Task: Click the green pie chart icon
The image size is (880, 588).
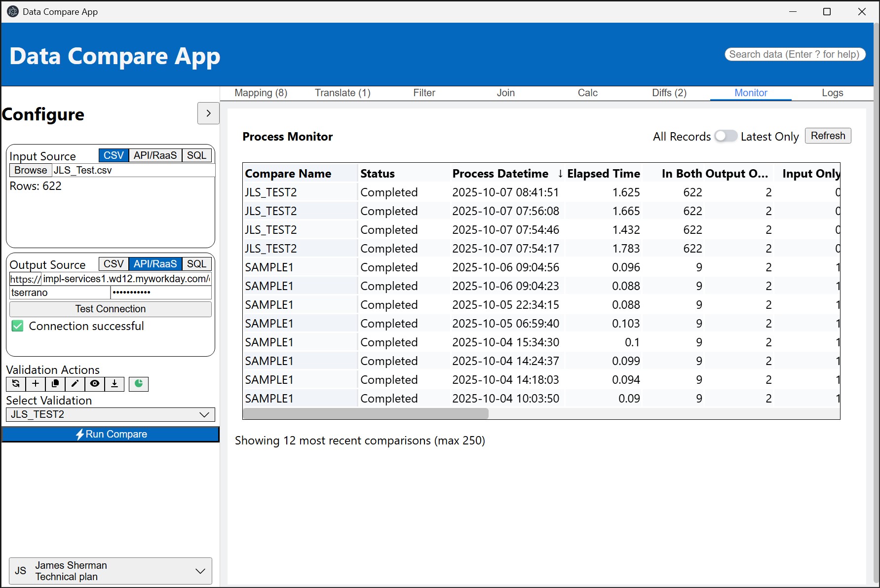Action: point(139,384)
